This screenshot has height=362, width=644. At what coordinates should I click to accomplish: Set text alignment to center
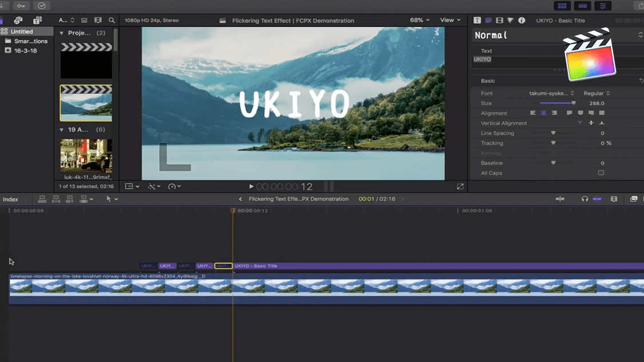543,113
